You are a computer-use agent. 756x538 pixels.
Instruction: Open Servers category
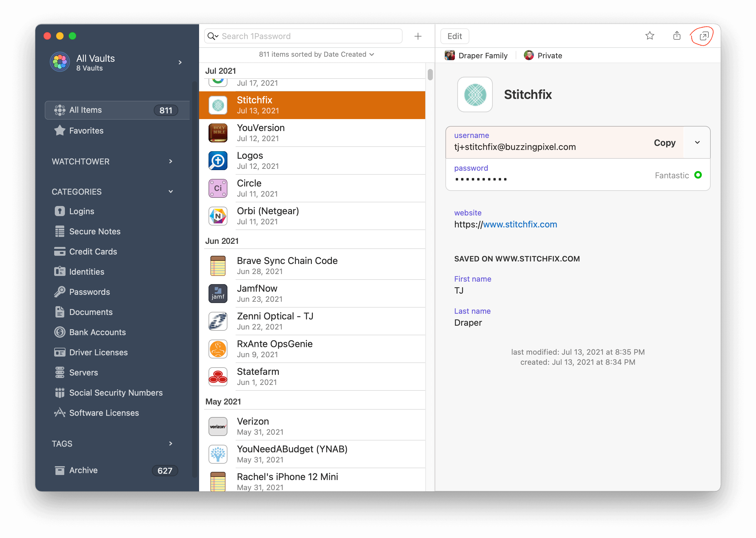[76, 373]
